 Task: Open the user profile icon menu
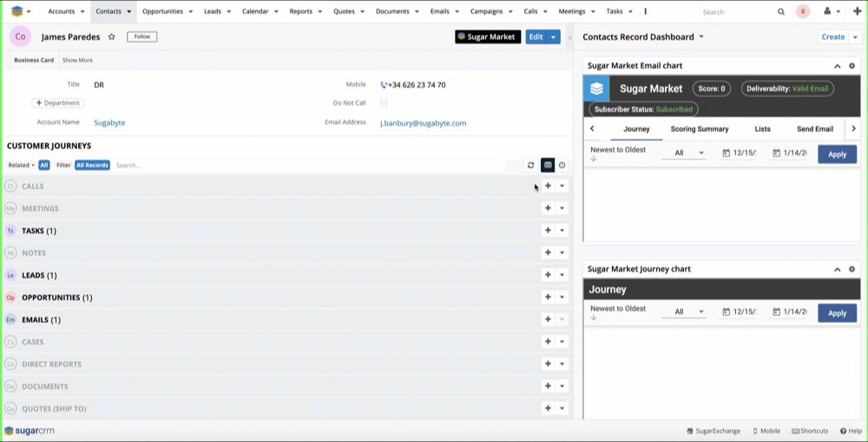(827, 11)
